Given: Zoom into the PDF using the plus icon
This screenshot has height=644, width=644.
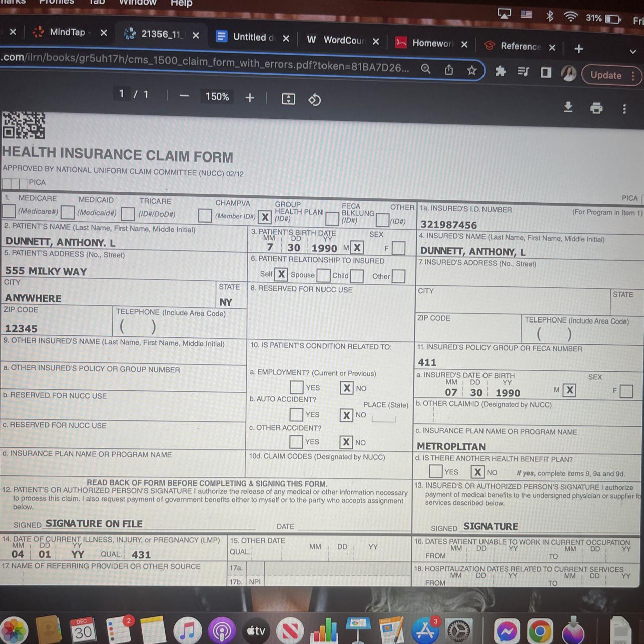Looking at the screenshot, I should click(250, 98).
